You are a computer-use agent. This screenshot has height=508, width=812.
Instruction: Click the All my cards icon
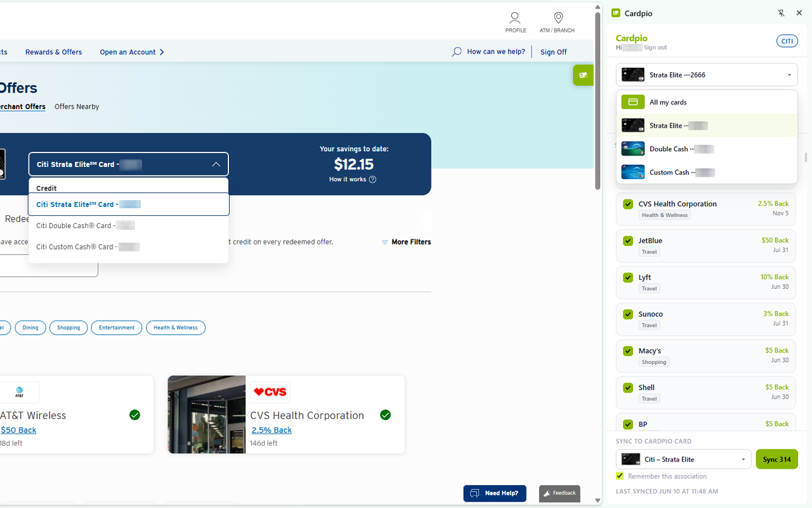(x=633, y=102)
